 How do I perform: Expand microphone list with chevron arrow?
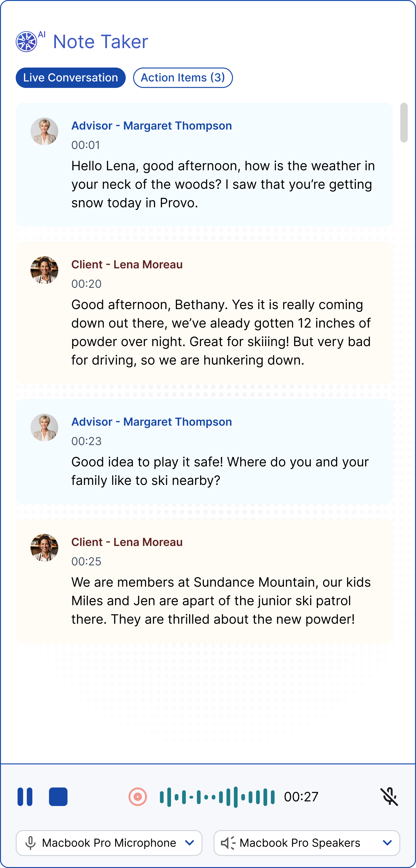click(190, 843)
